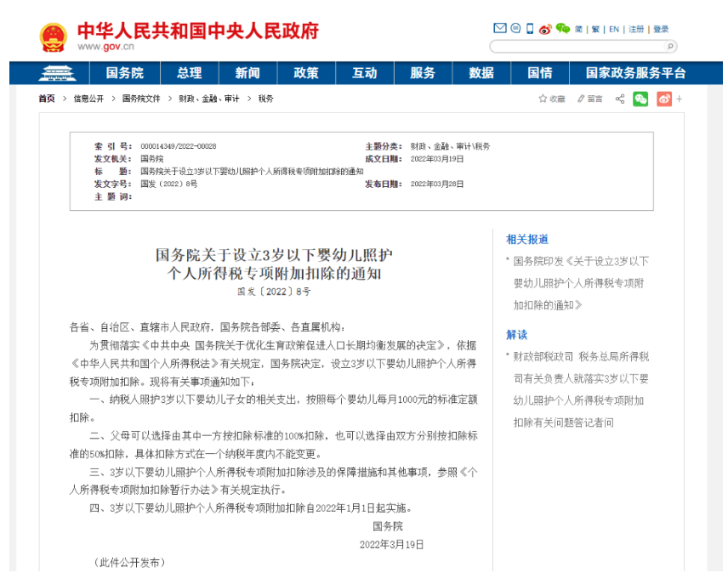Share via green WeChat button
This screenshot has width=728, height=584.
(640, 99)
